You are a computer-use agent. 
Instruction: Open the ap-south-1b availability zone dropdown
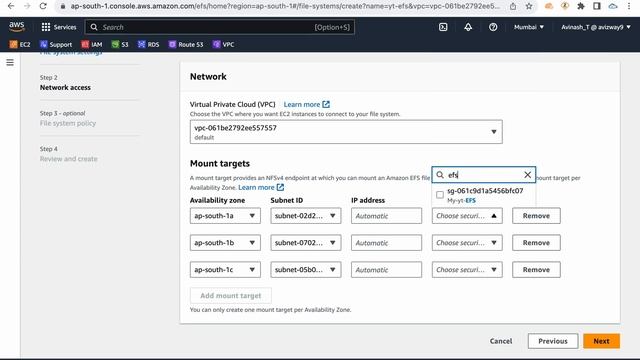point(225,242)
